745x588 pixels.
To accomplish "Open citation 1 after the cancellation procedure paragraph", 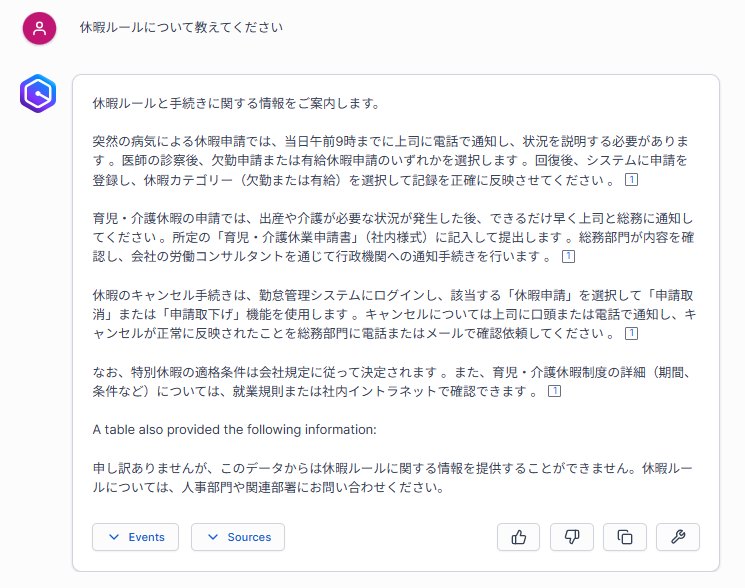I will (631, 334).
